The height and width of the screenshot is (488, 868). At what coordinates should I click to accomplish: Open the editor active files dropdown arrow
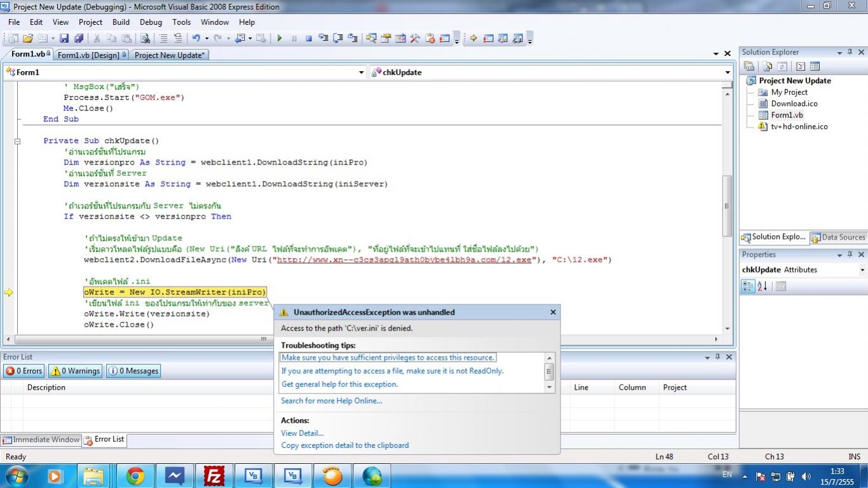(x=716, y=54)
